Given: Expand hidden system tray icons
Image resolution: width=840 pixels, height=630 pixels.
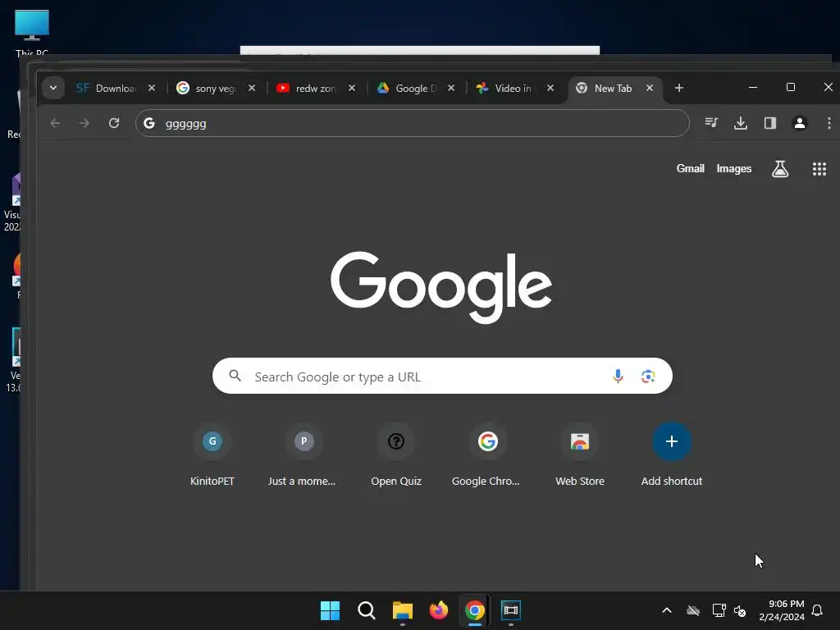Looking at the screenshot, I should 667,610.
